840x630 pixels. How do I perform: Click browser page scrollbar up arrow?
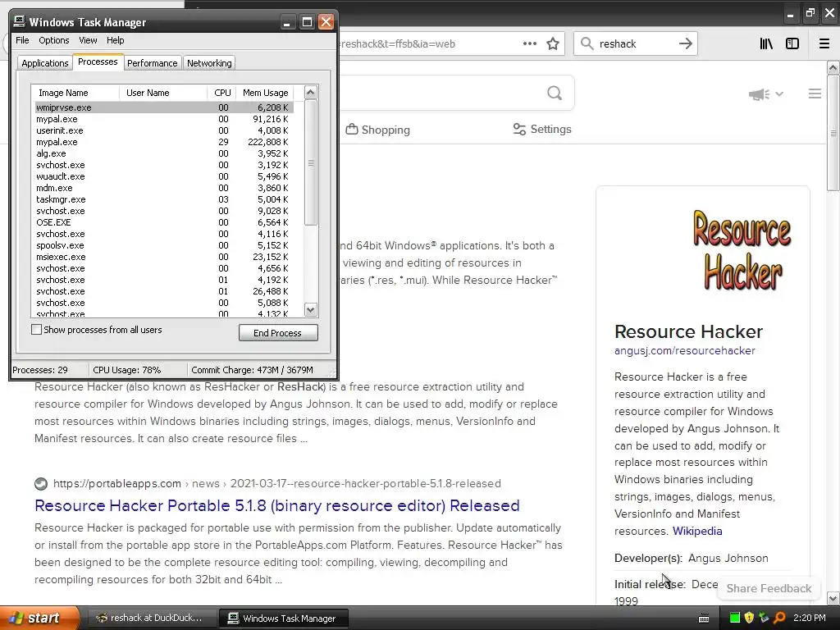coord(833,67)
